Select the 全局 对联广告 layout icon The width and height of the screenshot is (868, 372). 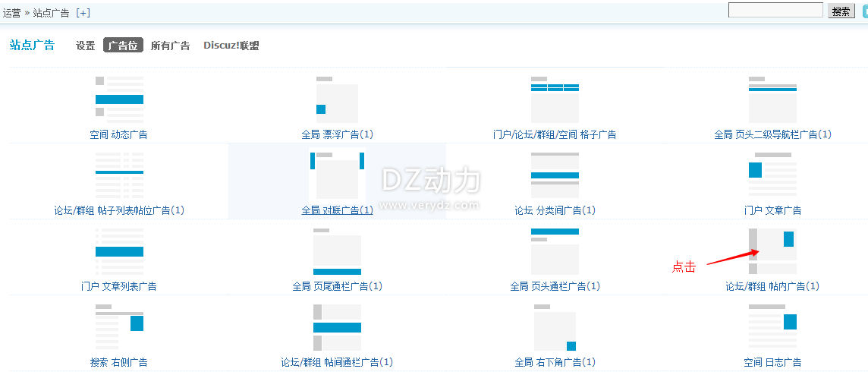[x=337, y=175]
